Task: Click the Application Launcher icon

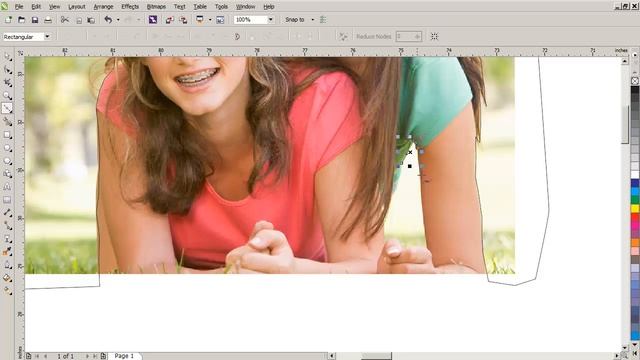Action: pos(200,20)
